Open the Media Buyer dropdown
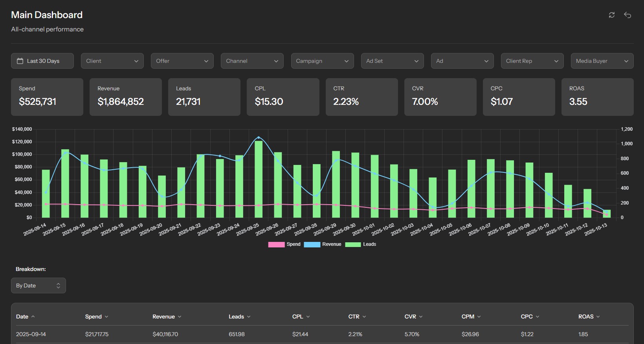The height and width of the screenshot is (344, 644). (602, 61)
